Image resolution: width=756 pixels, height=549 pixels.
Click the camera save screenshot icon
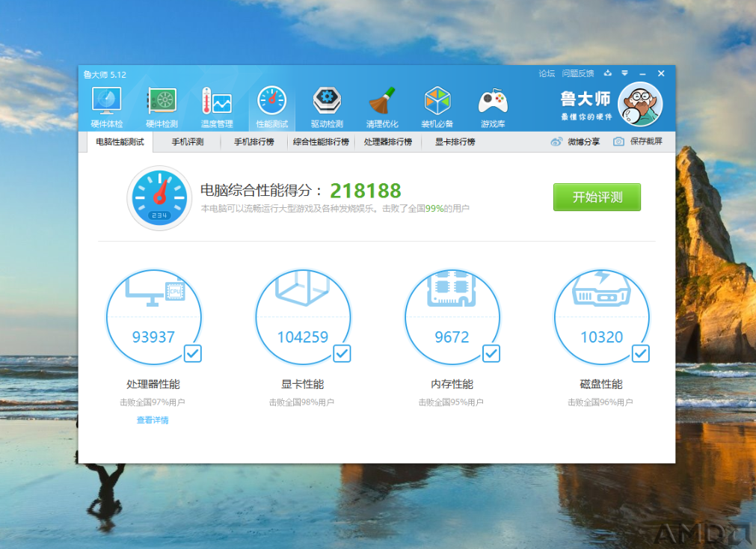pos(618,141)
